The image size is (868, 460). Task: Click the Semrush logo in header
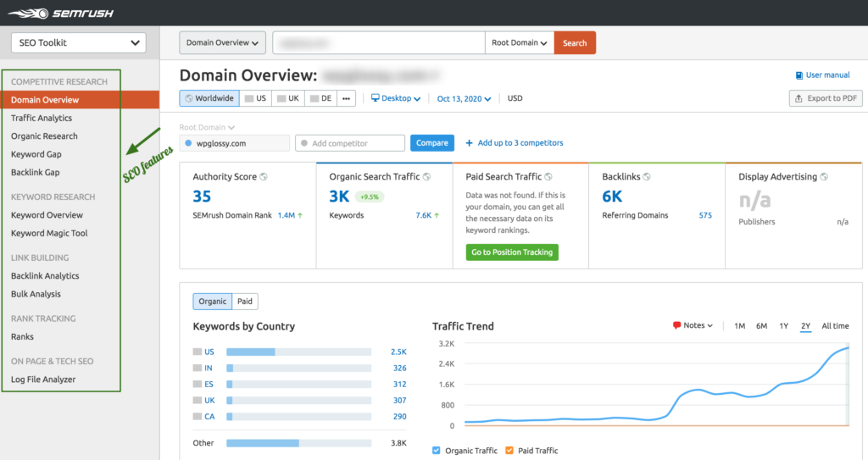click(x=60, y=13)
